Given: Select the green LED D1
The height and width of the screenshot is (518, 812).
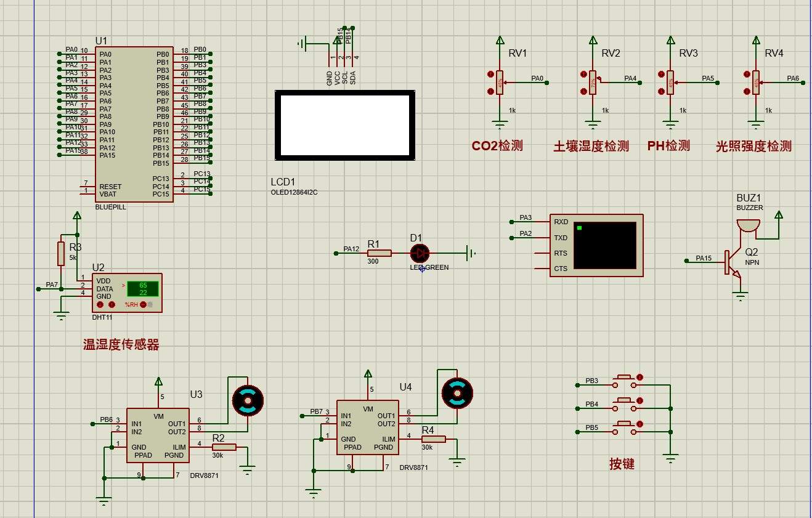Looking at the screenshot, I should (420, 253).
